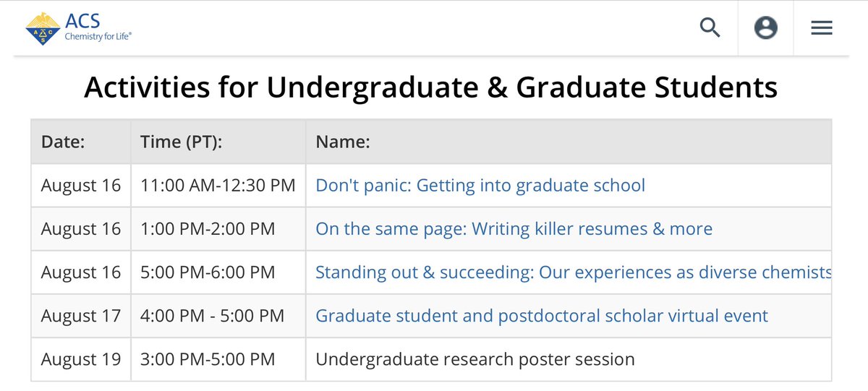Click the 'Name:' column header
868x391 pixels.
343,142
